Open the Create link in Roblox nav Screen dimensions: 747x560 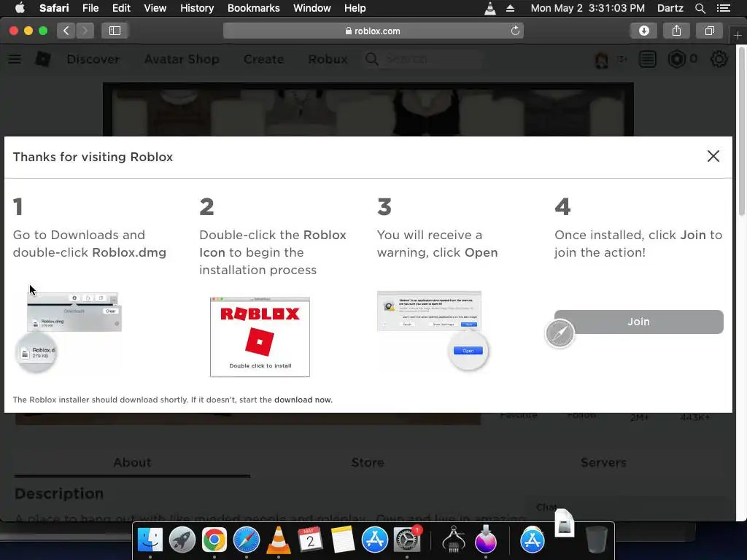pyautogui.click(x=263, y=59)
